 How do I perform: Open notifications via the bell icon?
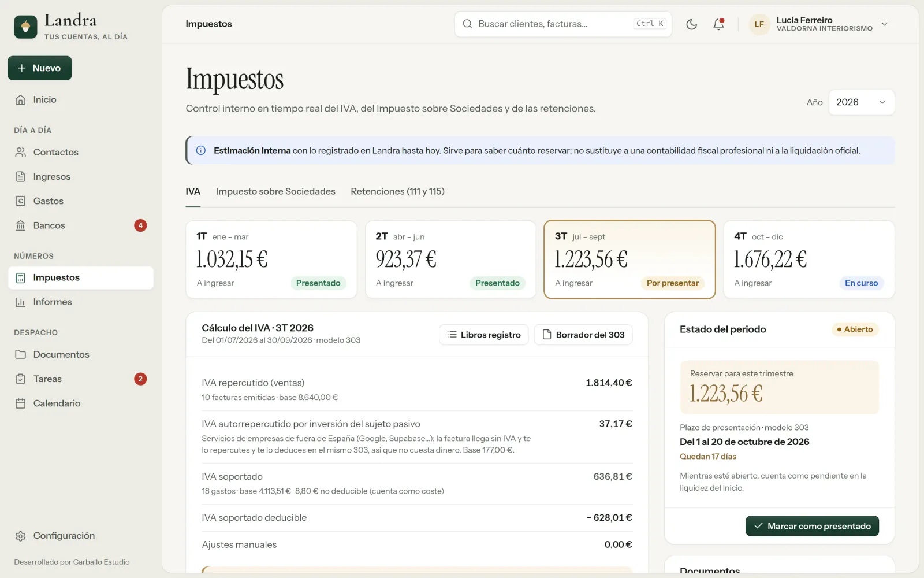(718, 24)
